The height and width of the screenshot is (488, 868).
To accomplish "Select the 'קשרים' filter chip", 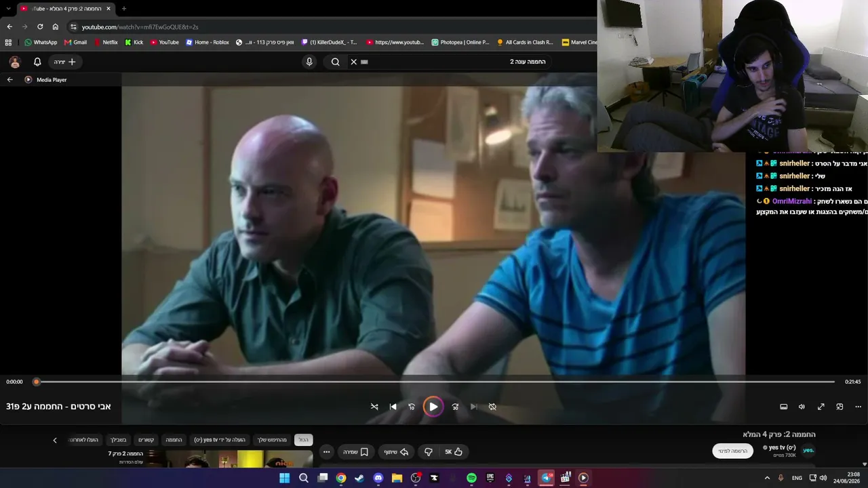I will (146, 440).
